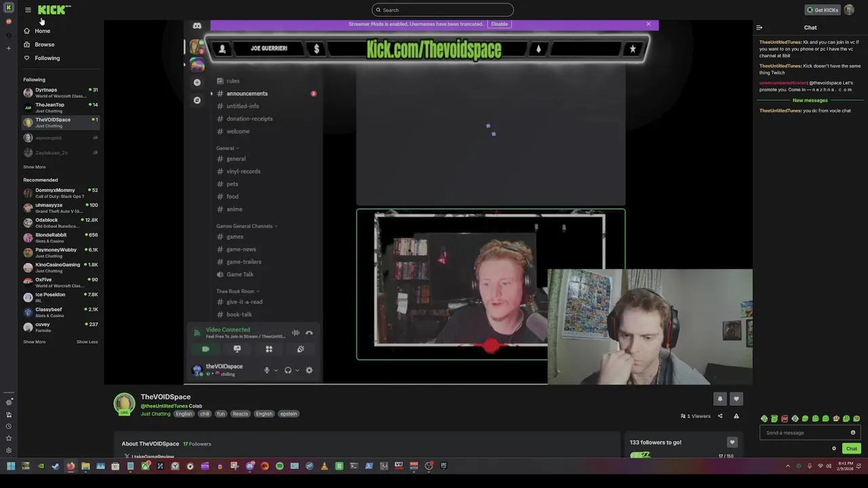Open the emote picker in chat input
The image size is (868, 488).
click(x=853, y=432)
